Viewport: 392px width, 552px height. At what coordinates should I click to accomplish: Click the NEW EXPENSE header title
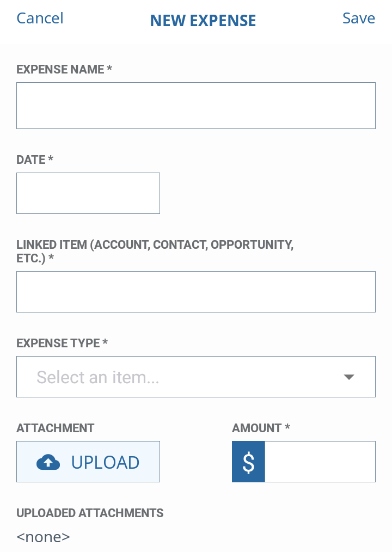[x=203, y=21]
